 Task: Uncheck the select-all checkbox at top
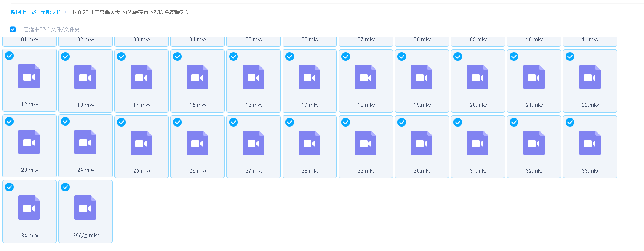tap(13, 29)
